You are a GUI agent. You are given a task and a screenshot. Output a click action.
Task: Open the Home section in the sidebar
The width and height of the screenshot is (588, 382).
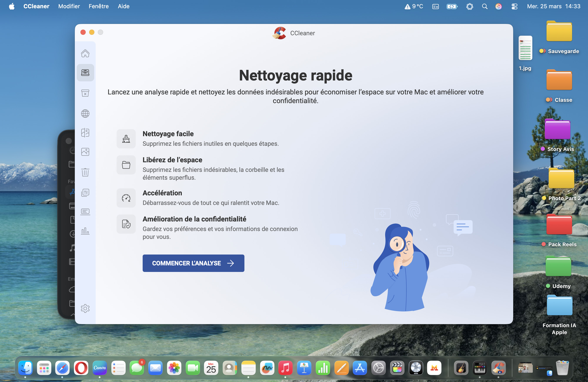click(x=85, y=53)
